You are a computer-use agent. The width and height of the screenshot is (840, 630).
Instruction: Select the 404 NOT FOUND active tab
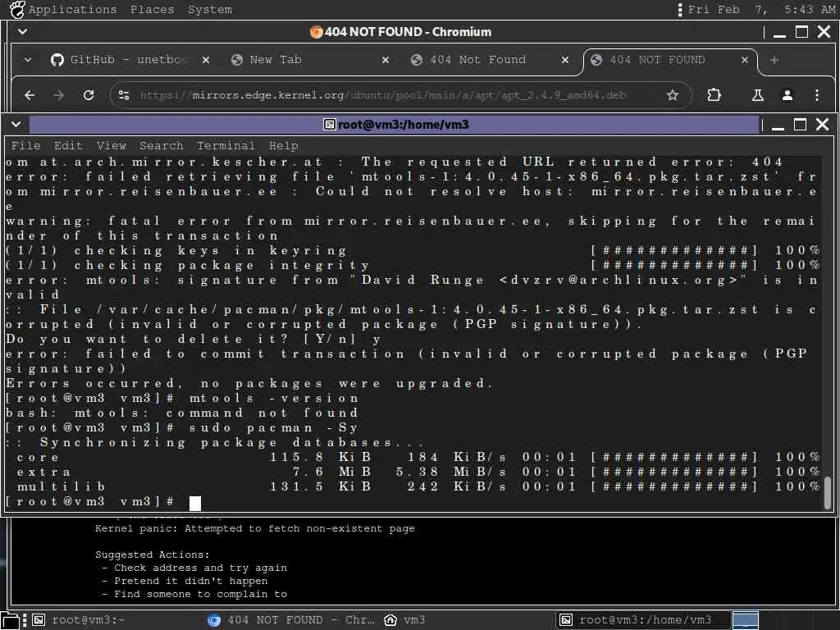[x=669, y=60]
